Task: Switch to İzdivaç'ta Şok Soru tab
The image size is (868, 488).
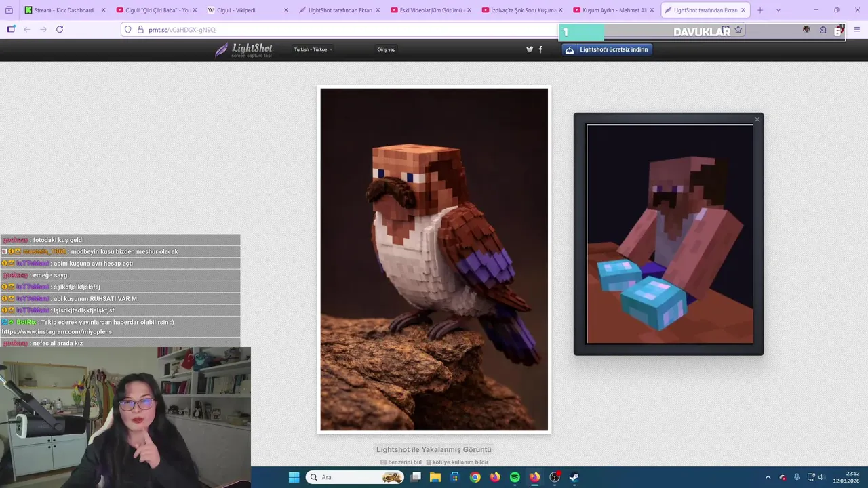Action: click(520, 10)
